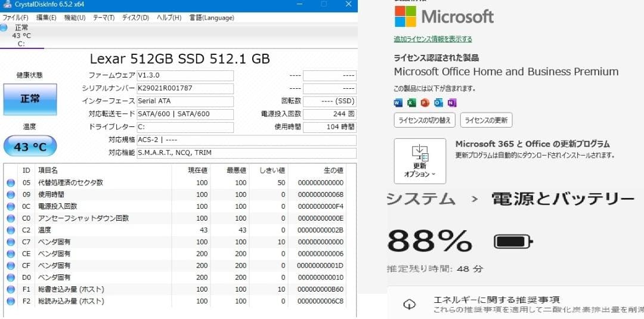Open the ディスク(D) menu
Viewport: 644px width, 319px height.
pyautogui.click(x=135, y=18)
